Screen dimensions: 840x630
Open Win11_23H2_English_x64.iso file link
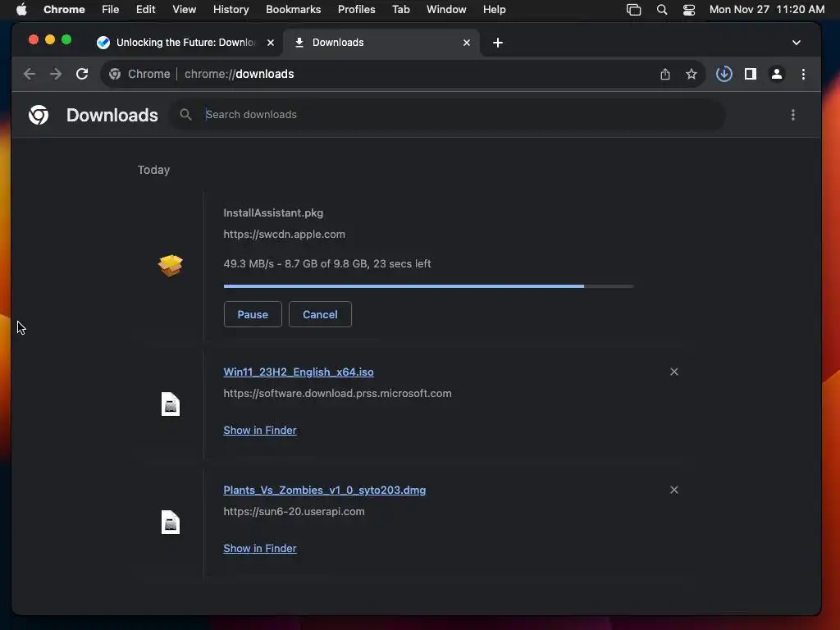[x=299, y=372]
